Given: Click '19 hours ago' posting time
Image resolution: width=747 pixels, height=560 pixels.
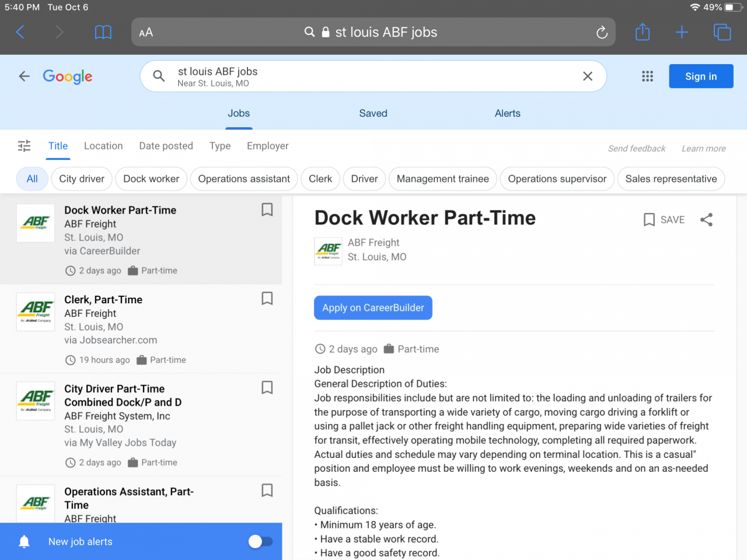Looking at the screenshot, I should 104,360.
